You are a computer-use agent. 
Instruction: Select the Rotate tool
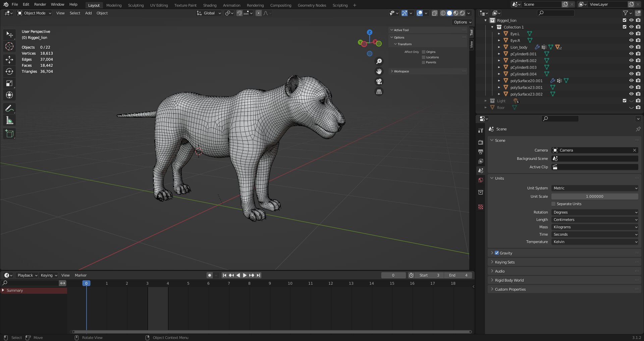[9, 71]
